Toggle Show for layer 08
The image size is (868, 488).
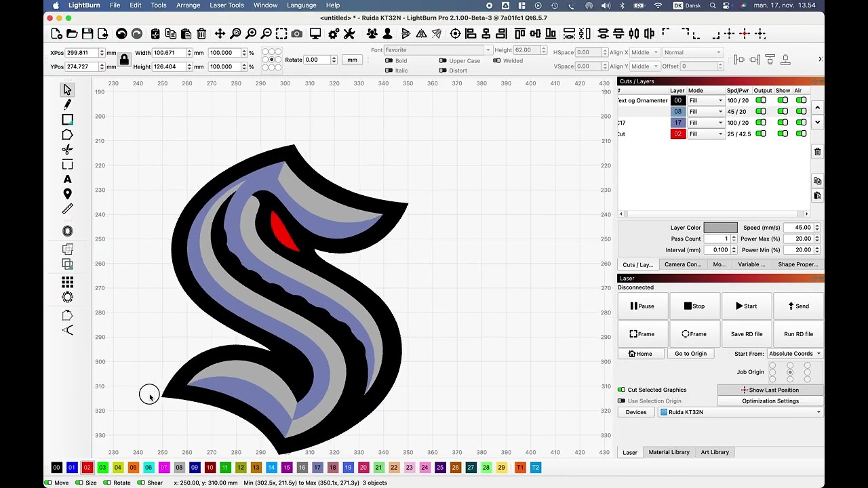tap(783, 112)
